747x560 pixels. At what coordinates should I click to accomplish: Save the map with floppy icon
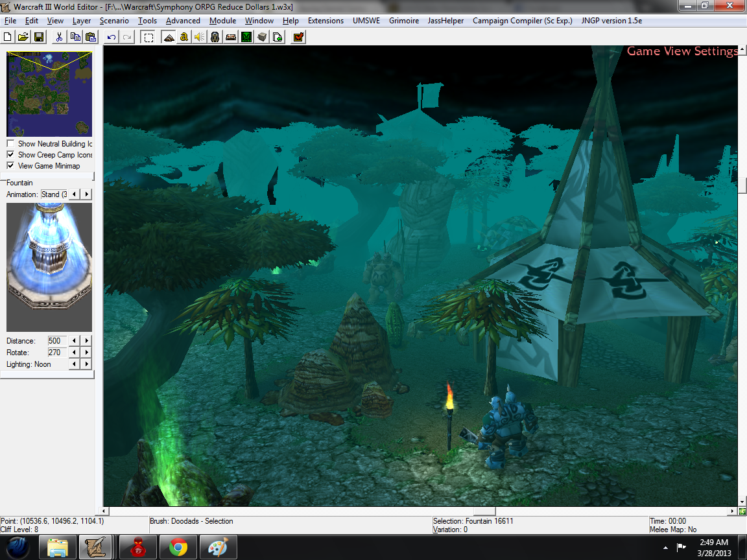pos(39,37)
